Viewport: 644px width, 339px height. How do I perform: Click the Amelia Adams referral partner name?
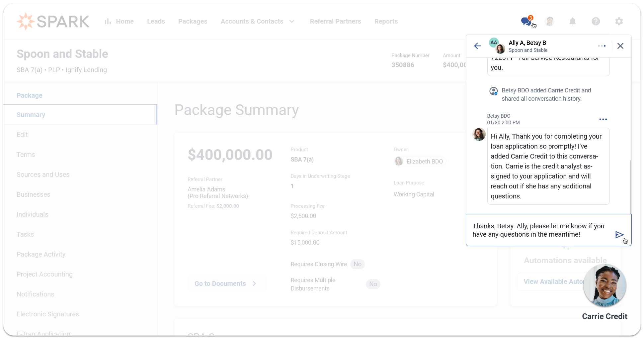(x=206, y=189)
